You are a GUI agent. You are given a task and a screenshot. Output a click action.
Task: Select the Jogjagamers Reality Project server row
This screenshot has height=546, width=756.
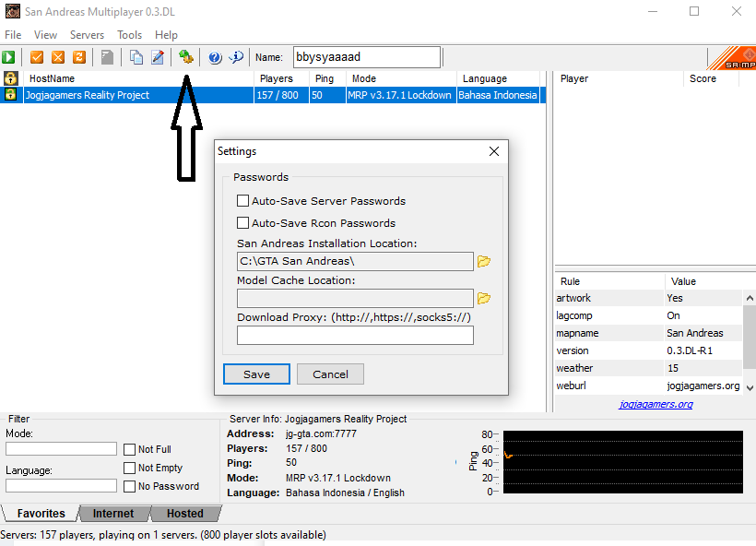pyautogui.click(x=273, y=95)
